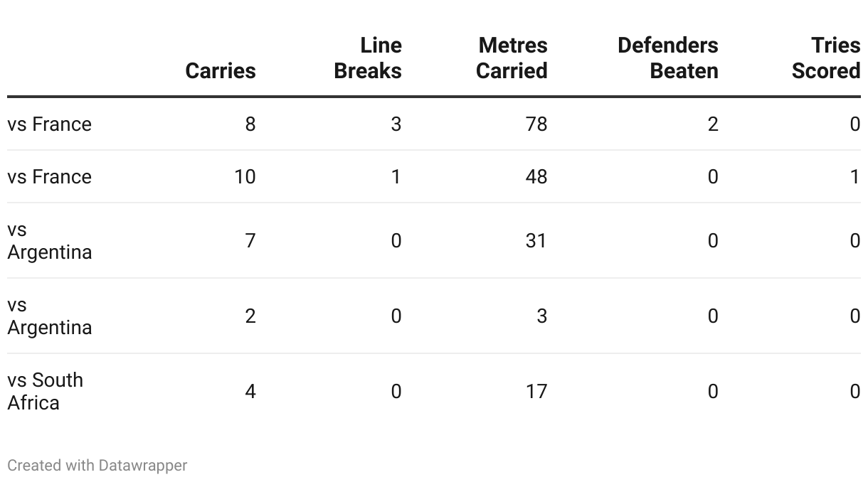868x482 pixels.
Task: Click the 31 metres carried cell
Action: 536,240
